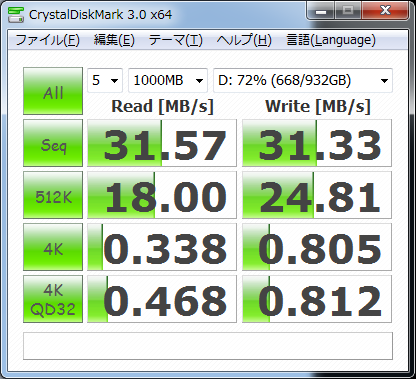Start the Seq benchmark test
This screenshot has height=379, width=416.
(x=53, y=143)
